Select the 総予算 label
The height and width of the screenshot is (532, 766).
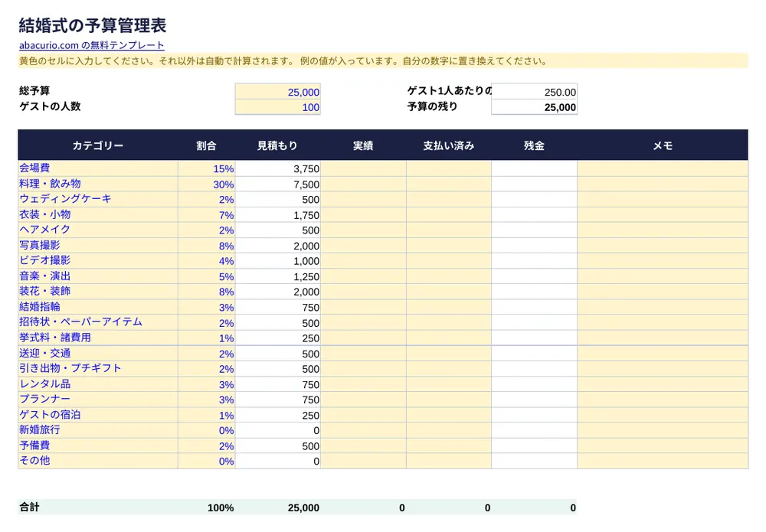(x=34, y=91)
